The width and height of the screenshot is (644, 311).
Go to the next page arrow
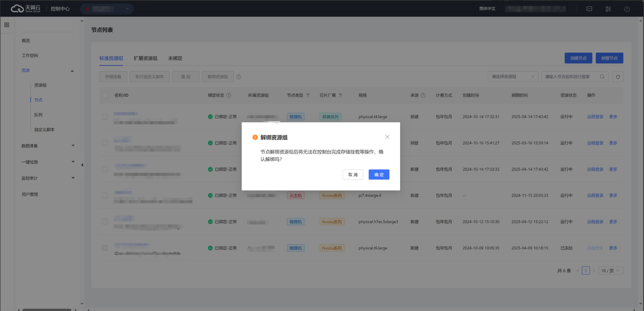(594, 270)
